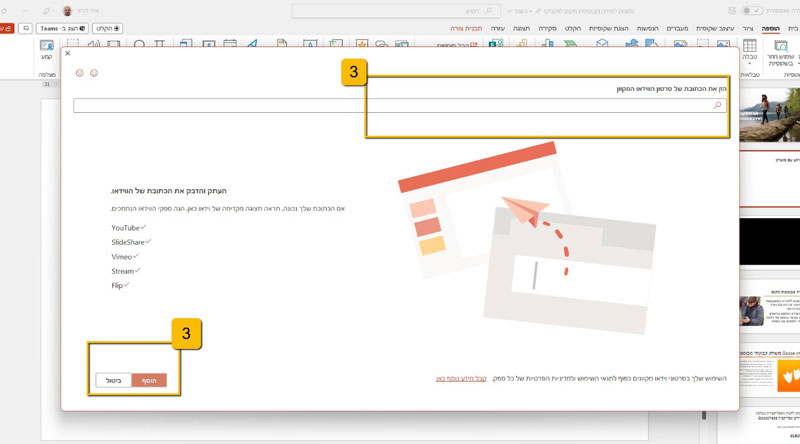Open the 'get more information here' link
The height and width of the screenshot is (444, 800).
click(460, 378)
